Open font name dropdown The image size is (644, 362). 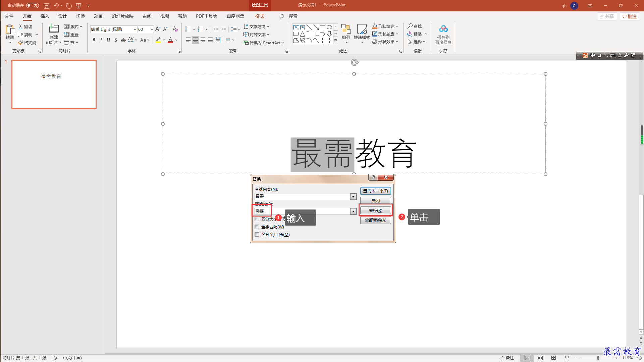(x=135, y=29)
